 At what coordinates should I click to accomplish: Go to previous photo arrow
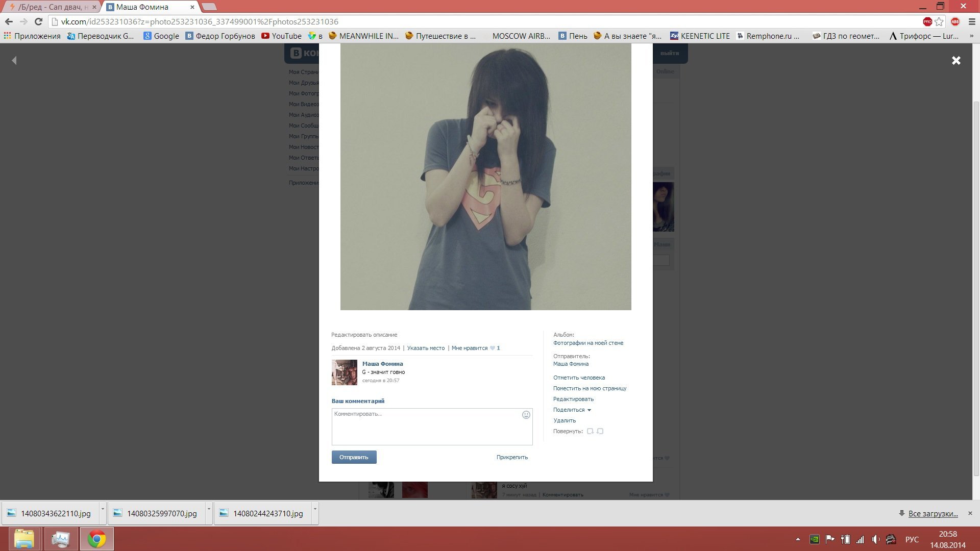coord(14,61)
